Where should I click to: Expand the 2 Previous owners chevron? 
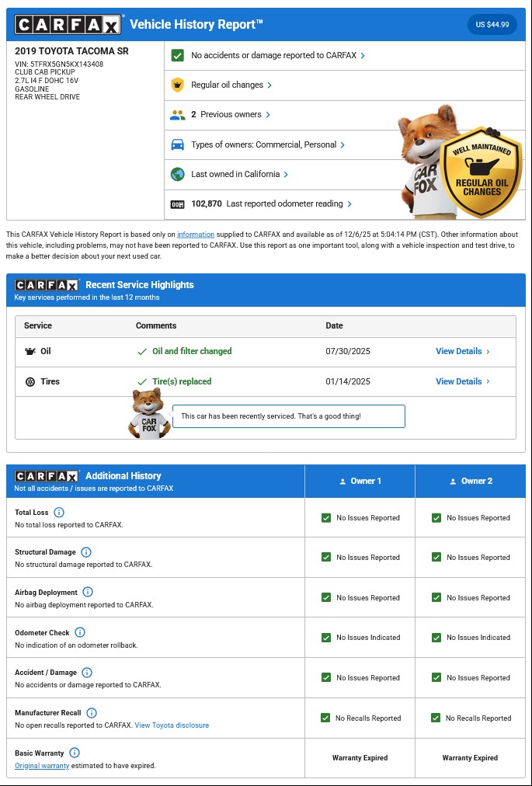(x=268, y=115)
